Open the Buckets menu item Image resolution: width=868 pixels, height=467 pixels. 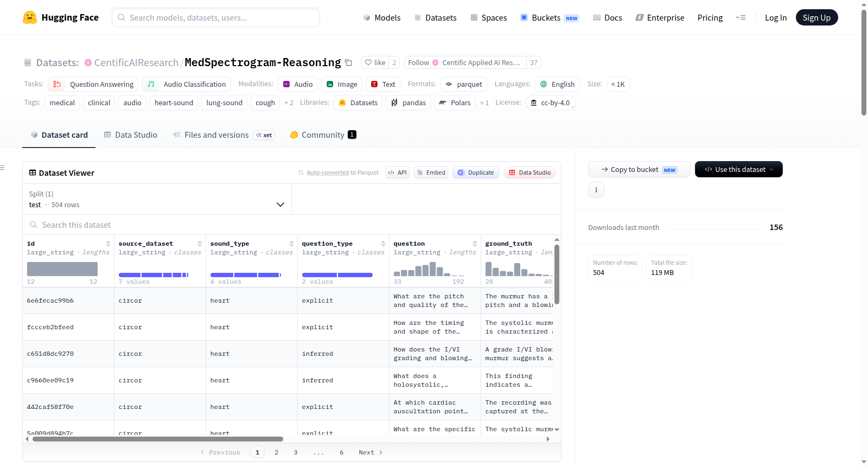pos(550,18)
